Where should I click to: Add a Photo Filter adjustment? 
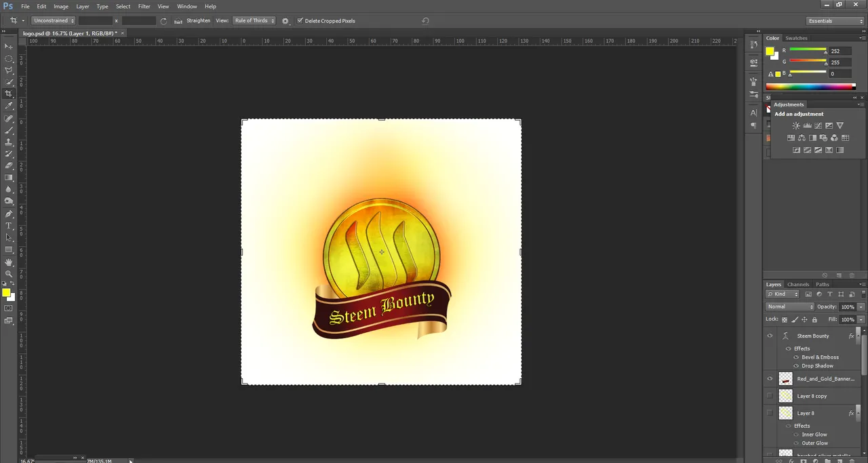pyautogui.click(x=823, y=138)
